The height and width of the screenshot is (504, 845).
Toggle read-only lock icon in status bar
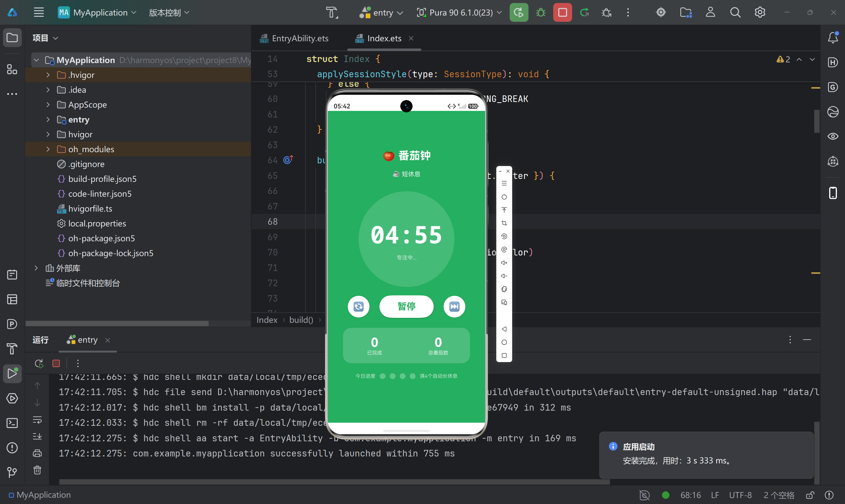coord(810,495)
